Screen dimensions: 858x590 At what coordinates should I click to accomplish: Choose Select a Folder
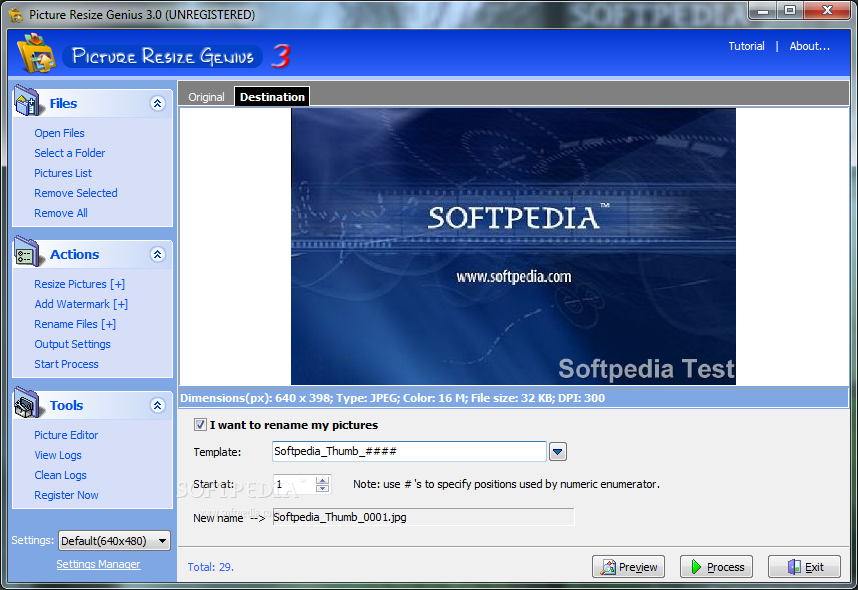(x=69, y=153)
